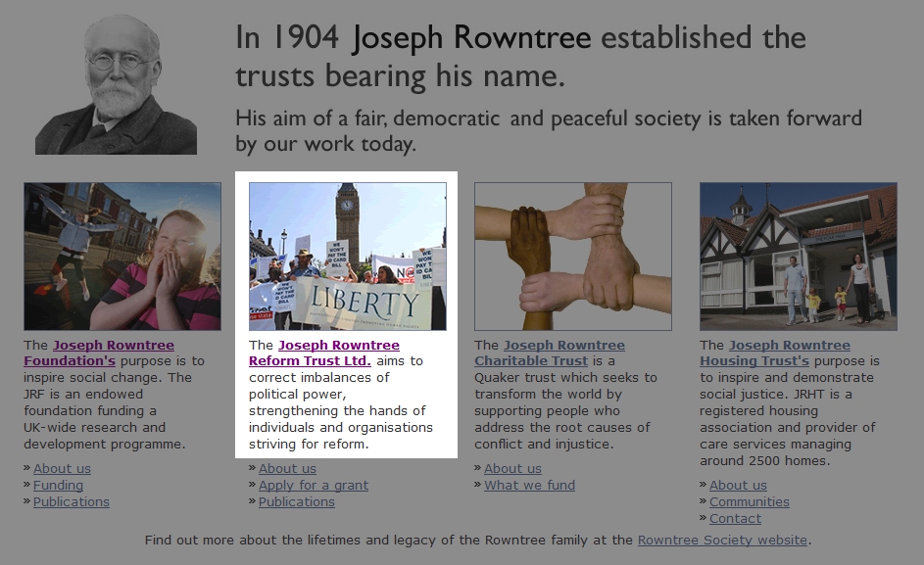Open the Funding link
Viewport: 924px width, 565px height.
pyautogui.click(x=58, y=485)
